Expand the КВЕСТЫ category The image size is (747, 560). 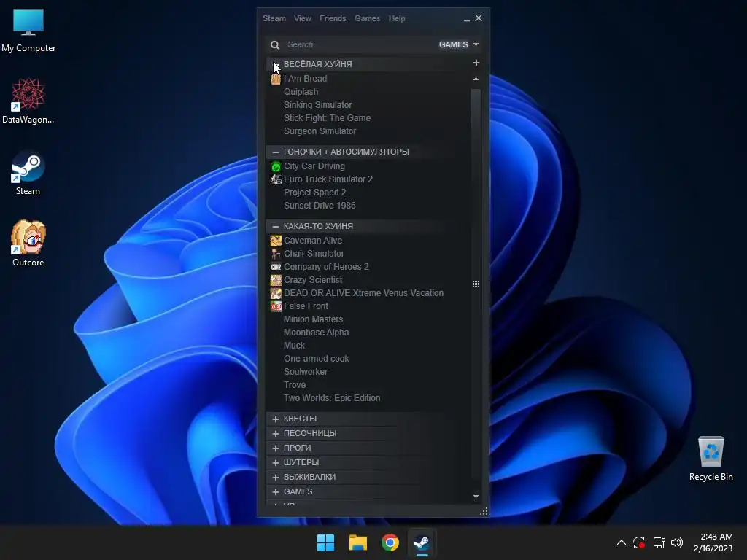(x=275, y=419)
